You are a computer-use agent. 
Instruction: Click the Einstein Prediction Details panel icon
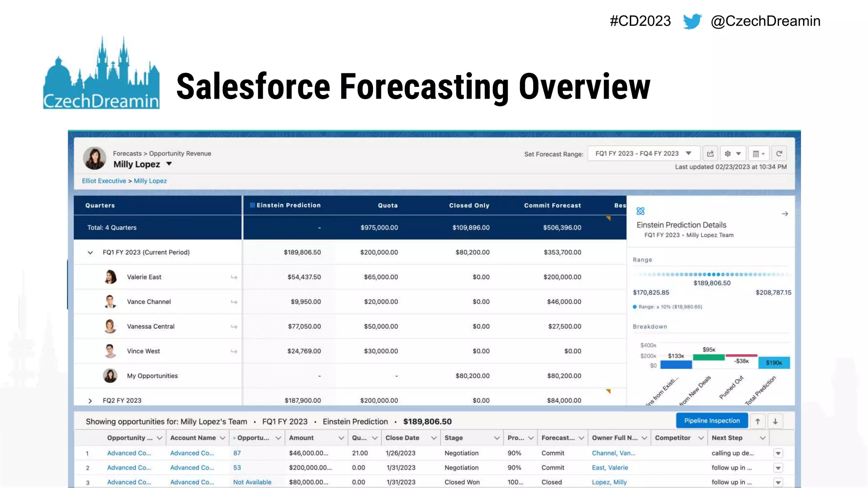tap(640, 211)
